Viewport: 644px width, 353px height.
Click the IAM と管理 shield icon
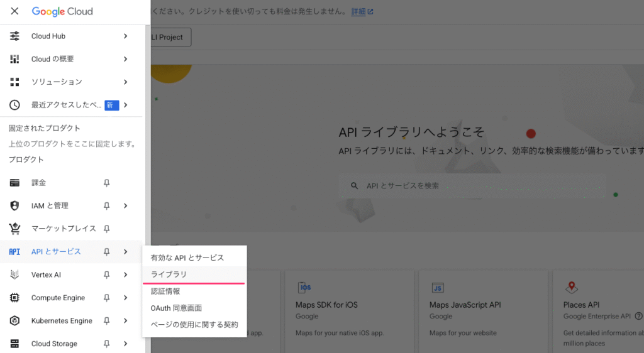point(14,206)
